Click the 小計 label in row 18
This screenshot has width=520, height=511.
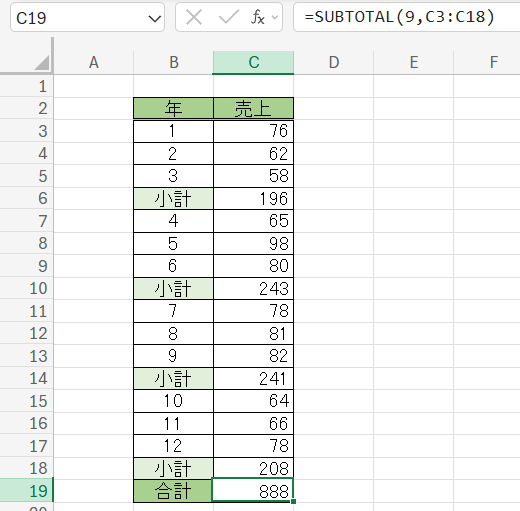pyautogui.click(x=173, y=468)
